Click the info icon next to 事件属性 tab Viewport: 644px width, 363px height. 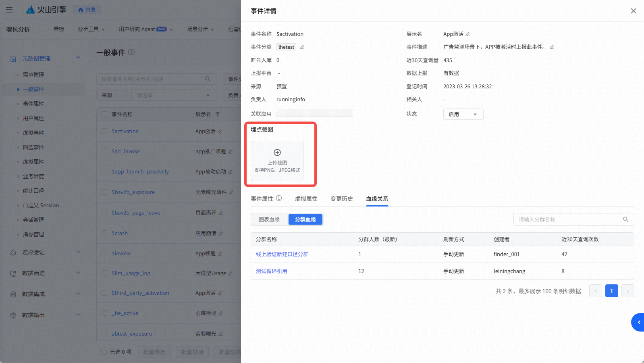pyautogui.click(x=279, y=198)
